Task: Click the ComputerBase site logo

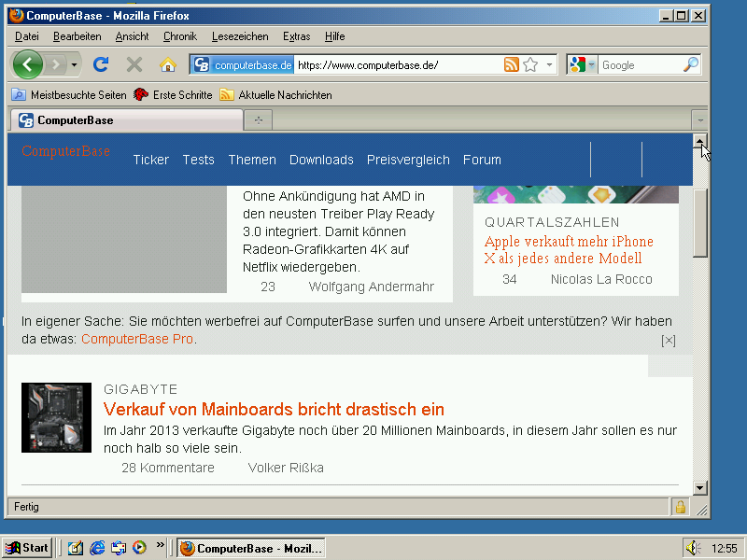Action: pyautogui.click(x=65, y=151)
